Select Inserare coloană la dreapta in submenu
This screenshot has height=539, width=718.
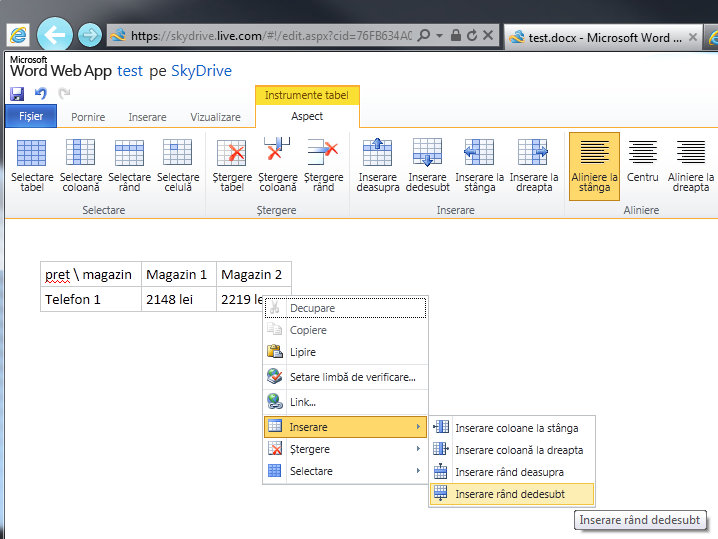(512, 450)
